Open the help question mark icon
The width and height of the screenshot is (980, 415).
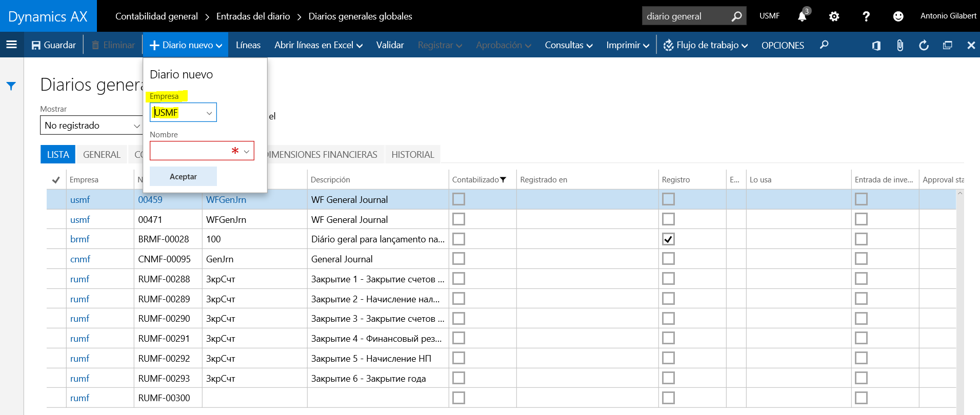866,16
